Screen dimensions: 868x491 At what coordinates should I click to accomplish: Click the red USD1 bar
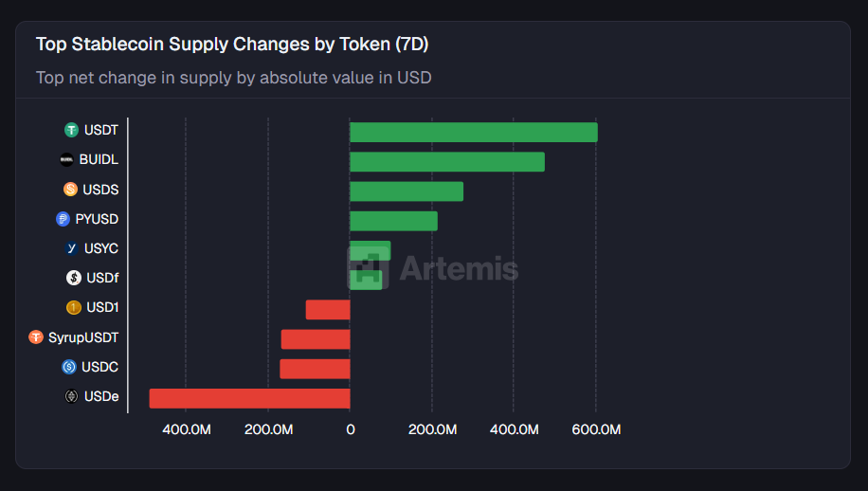tap(328, 309)
